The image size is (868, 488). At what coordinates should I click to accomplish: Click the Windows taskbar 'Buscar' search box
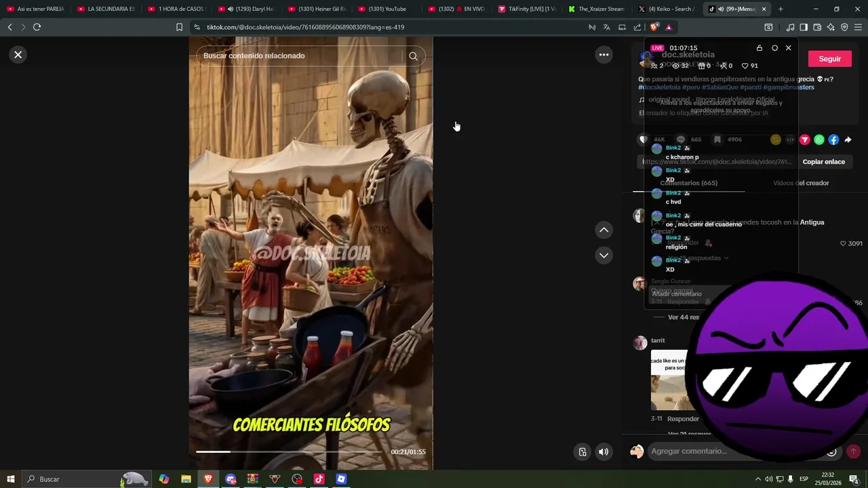[85, 479]
